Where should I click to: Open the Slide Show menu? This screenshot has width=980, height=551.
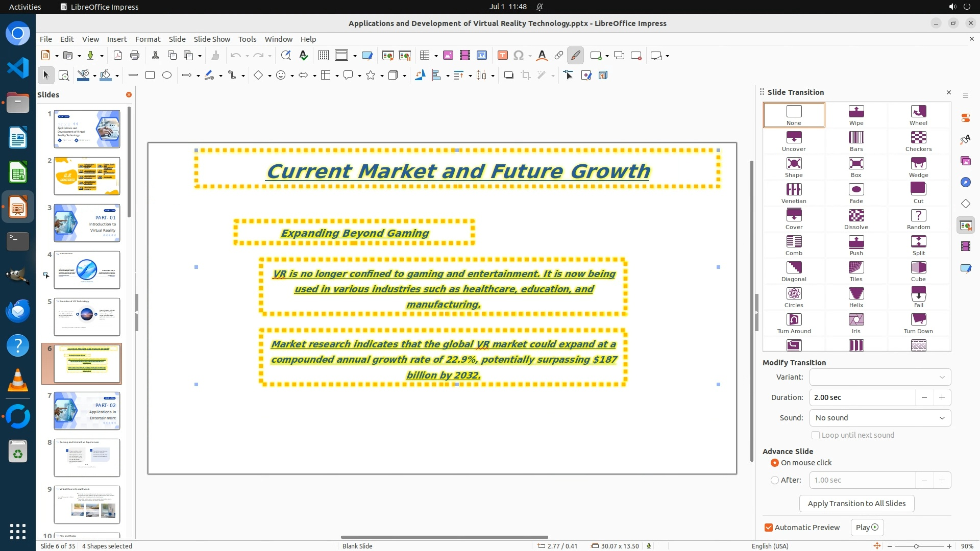tap(212, 39)
